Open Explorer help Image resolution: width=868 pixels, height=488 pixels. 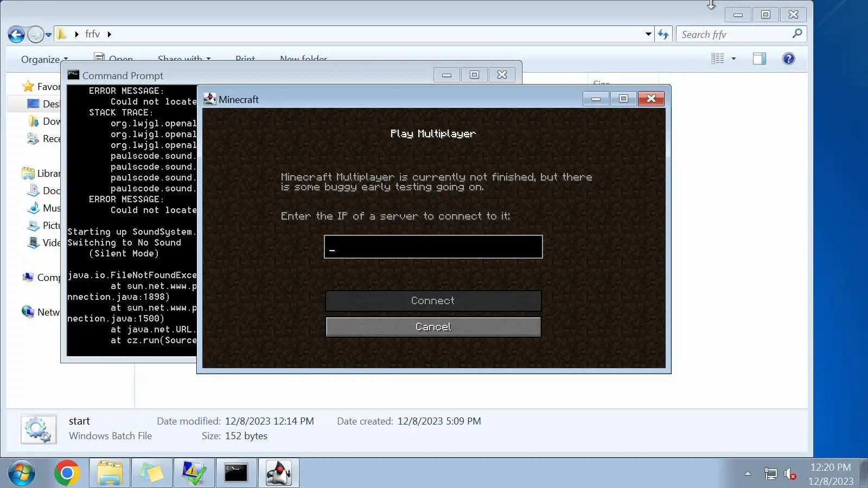(789, 59)
